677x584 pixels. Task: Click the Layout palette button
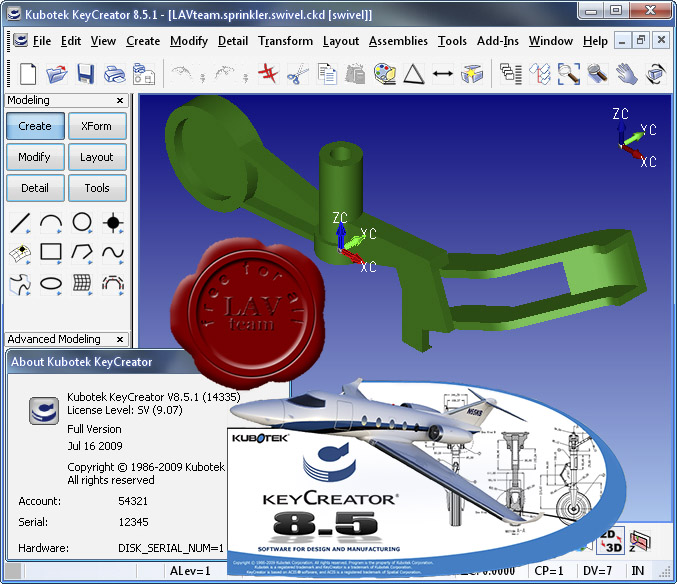click(x=97, y=157)
